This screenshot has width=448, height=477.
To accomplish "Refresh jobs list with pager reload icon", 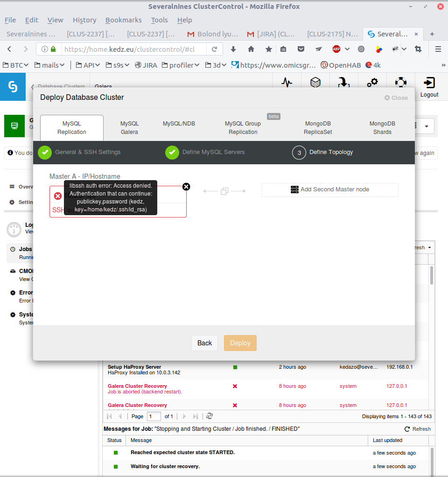I will (210, 416).
